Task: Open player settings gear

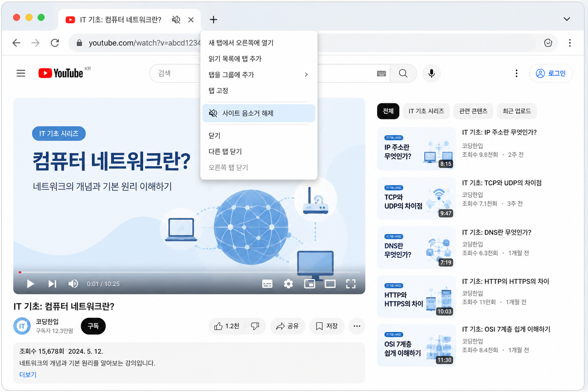Action: pos(288,284)
